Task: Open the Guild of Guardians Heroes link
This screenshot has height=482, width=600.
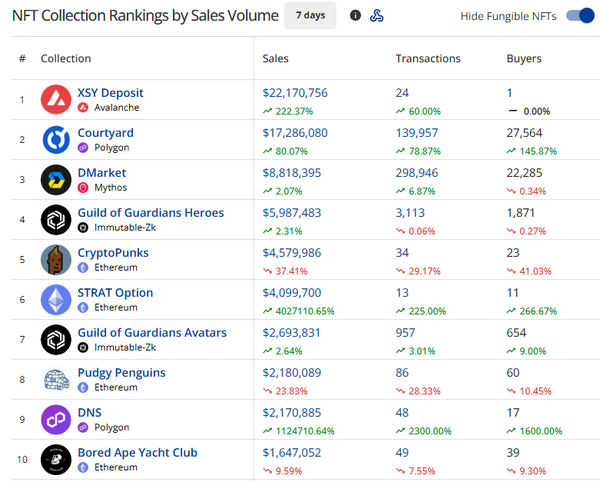Action: (151, 213)
